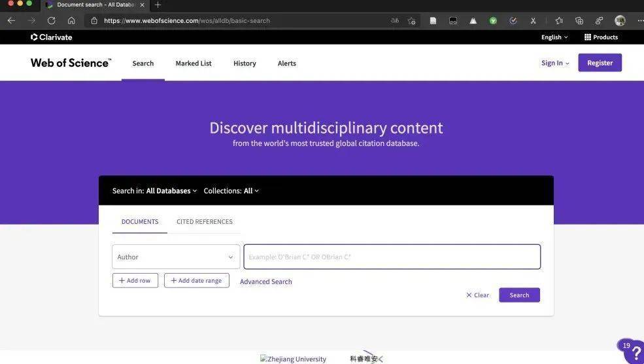Open the Marked List menu item
This screenshot has width=644, height=364.
194,64
